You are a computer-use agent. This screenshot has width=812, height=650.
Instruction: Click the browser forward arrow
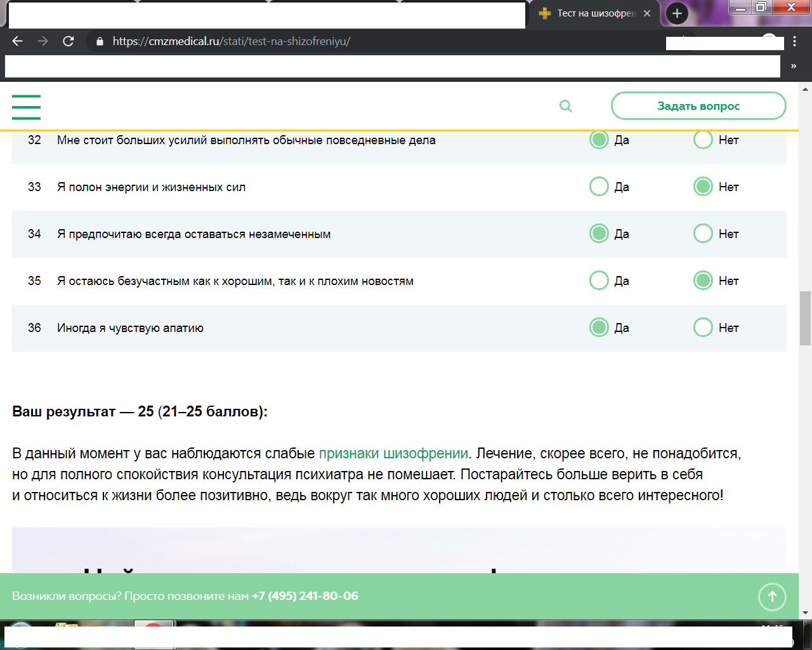[43, 41]
